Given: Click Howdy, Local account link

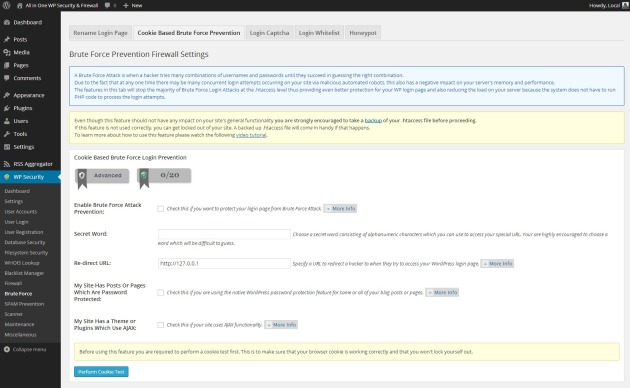Looking at the screenshot, I should 605,6.
